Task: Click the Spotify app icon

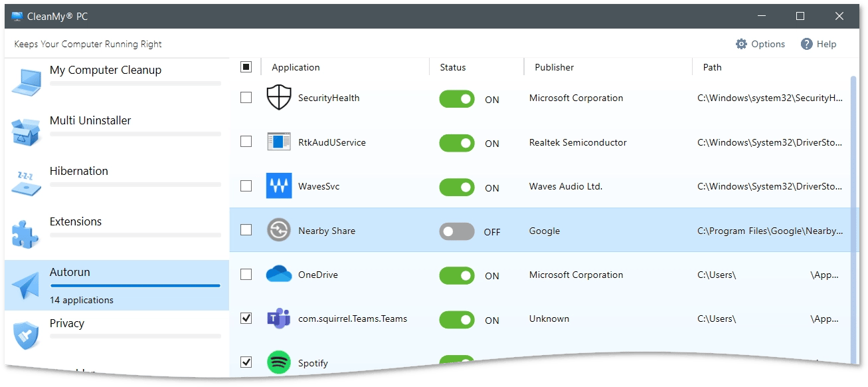Action: coord(279,362)
